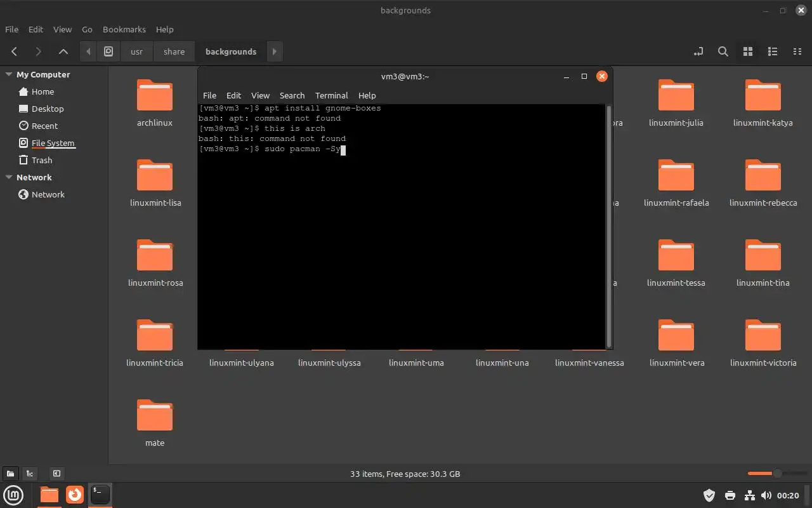This screenshot has height=508, width=812.
Task: Open the linuxmint-tina folder
Action: coord(763,263)
